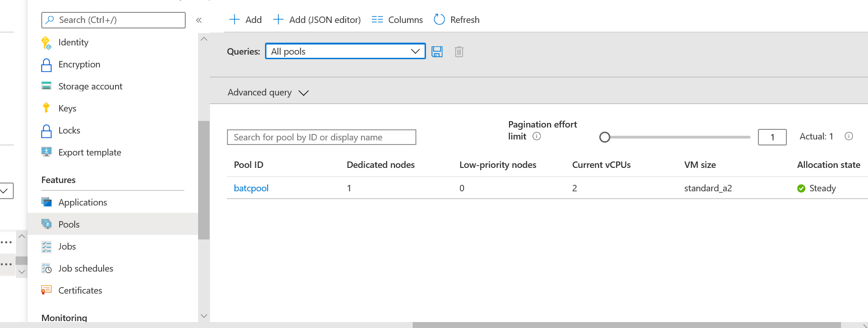This screenshot has width=868, height=328.
Task: Click the save query floppy disk icon
Action: [x=437, y=52]
